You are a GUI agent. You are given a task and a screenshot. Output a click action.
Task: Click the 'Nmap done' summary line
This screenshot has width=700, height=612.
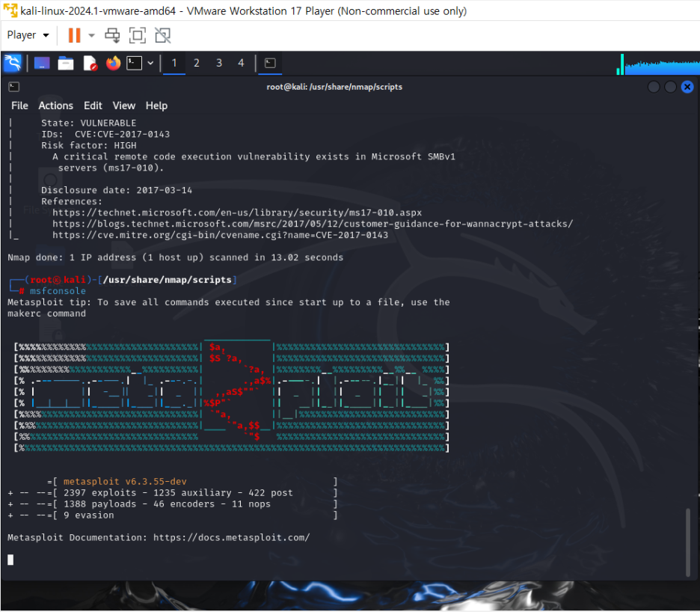176,257
